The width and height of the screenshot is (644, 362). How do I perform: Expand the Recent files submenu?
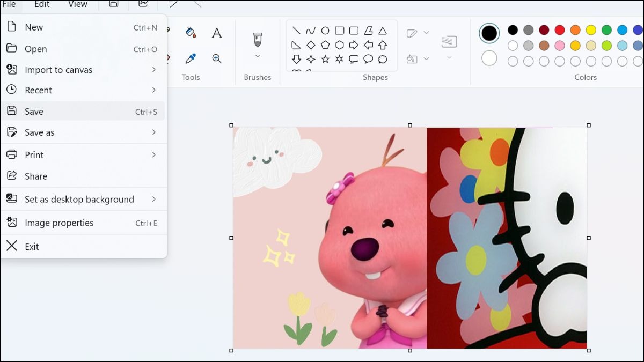click(x=153, y=90)
